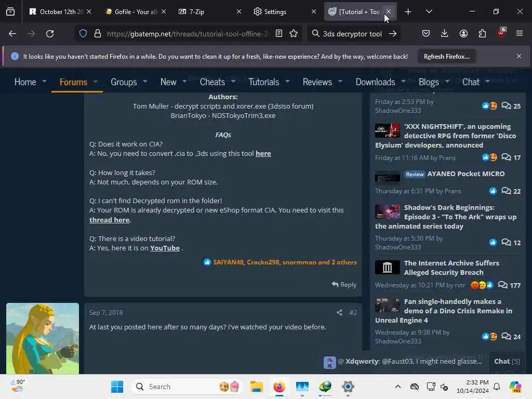Click the taskbar Search box
This screenshot has width=532, height=399.
[x=187, y=387]
